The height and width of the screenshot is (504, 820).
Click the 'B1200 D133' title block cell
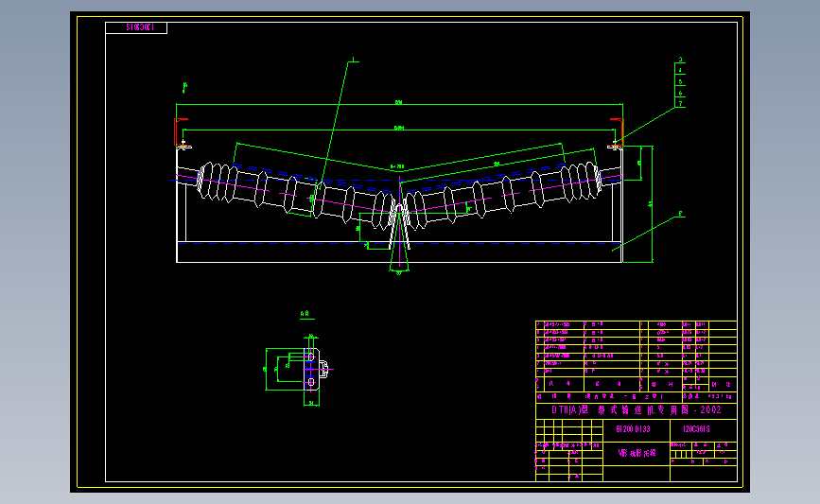point(637,429)
